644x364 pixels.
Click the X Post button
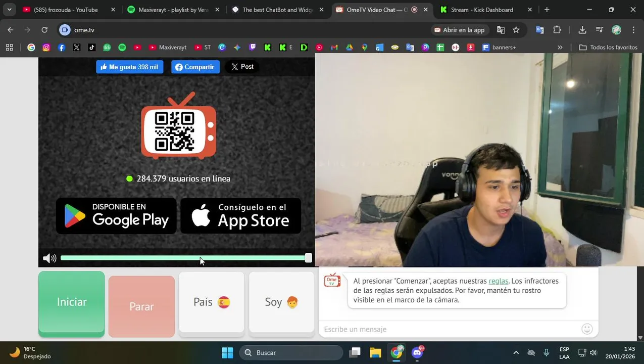[242, 67]
